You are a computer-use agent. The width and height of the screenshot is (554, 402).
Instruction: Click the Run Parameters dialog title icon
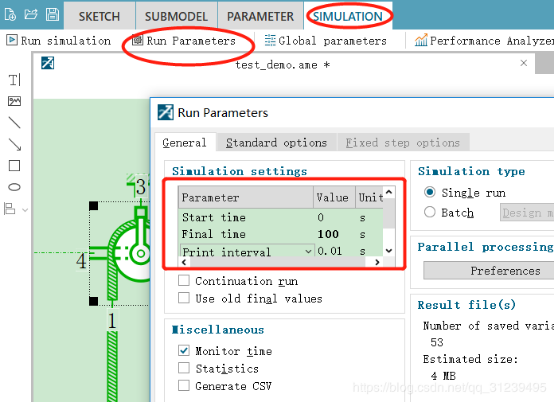pos(165,112)
